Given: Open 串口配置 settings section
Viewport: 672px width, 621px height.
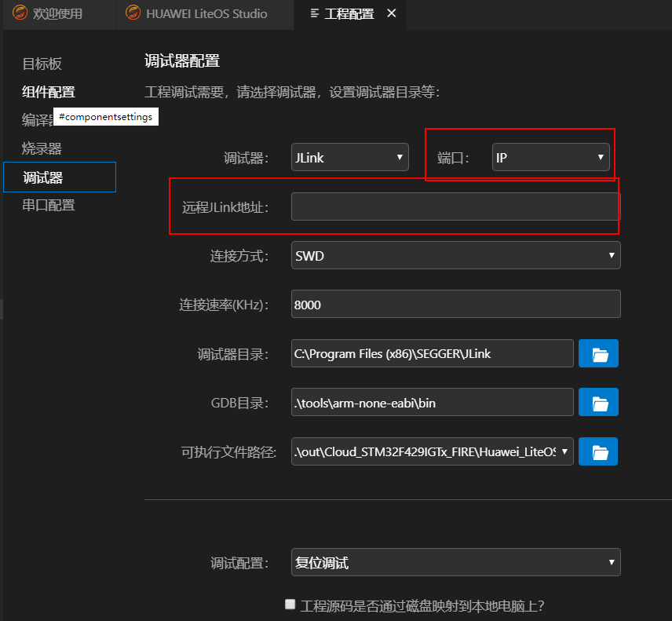Looking at the screenshot, I should [49, 205].
